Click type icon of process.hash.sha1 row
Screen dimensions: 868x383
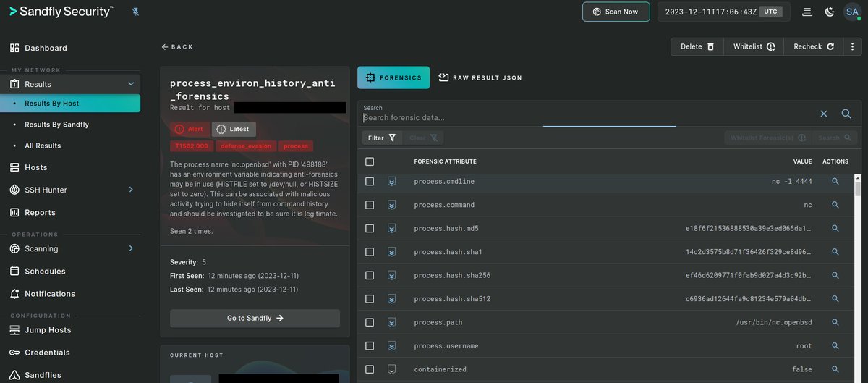pos(391,252)
